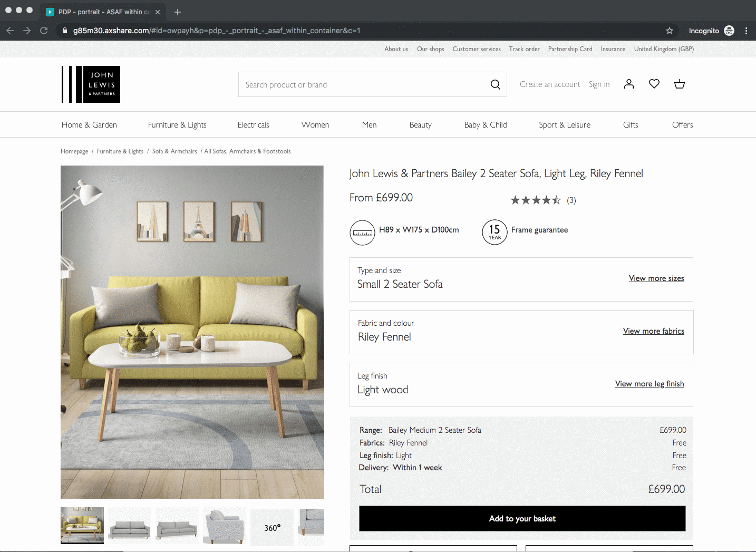Viewport: 756px width, 552px height.
Task: Click Sign in link
Action: point(599,84)
